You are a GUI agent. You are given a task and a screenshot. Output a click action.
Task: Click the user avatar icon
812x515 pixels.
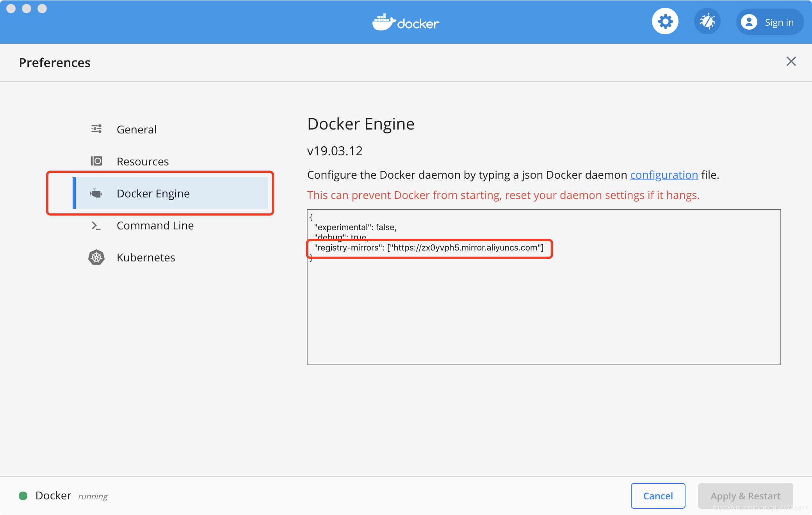(749, 22)
